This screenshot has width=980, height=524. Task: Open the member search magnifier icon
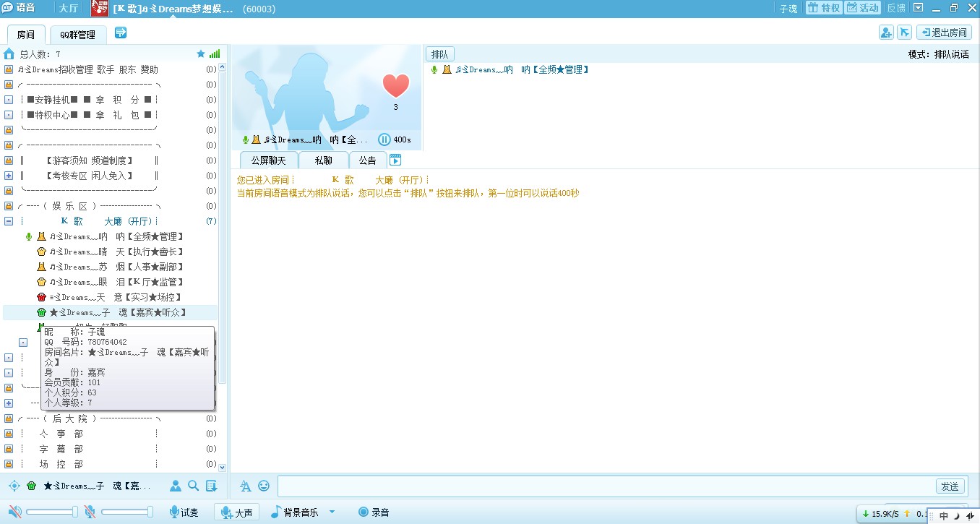192,486
